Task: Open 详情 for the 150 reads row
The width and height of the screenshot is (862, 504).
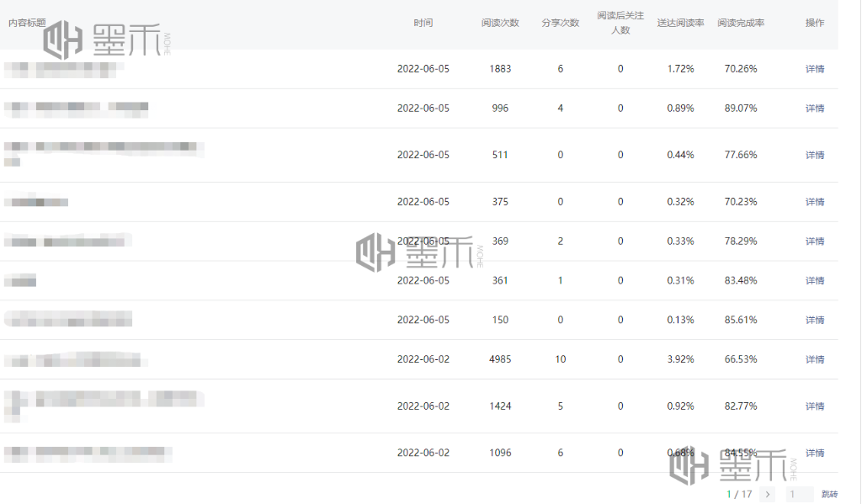Action: [814, 321]
